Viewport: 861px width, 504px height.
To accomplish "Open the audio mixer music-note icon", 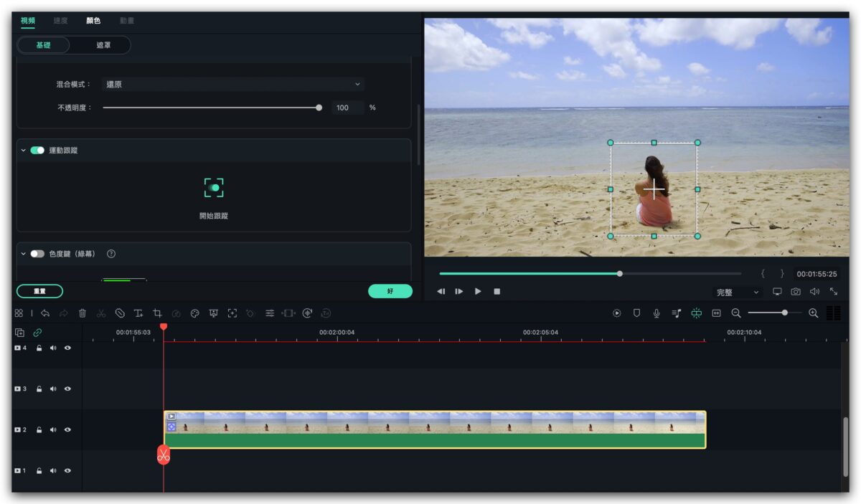I will (x=676, y=313).
